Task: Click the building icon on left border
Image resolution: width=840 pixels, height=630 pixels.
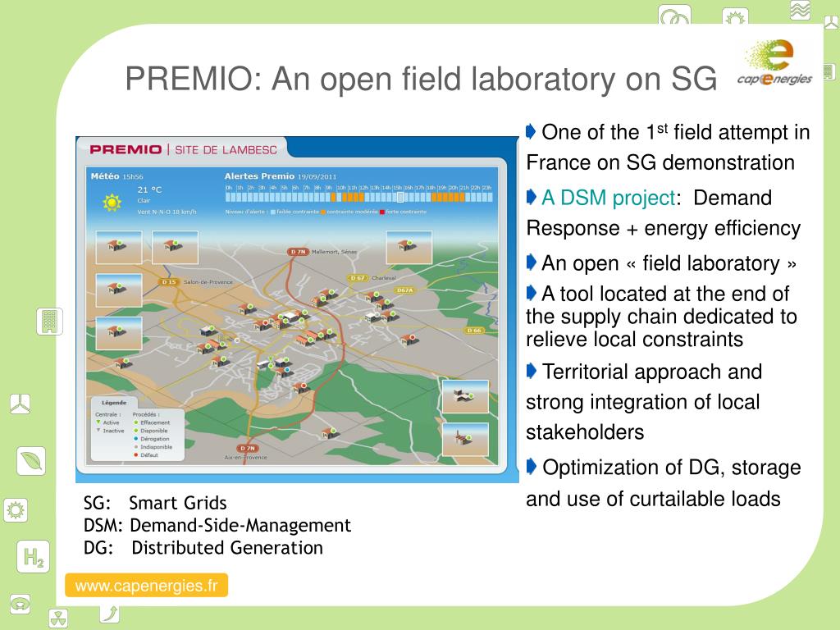Action: tap(49, 322)
